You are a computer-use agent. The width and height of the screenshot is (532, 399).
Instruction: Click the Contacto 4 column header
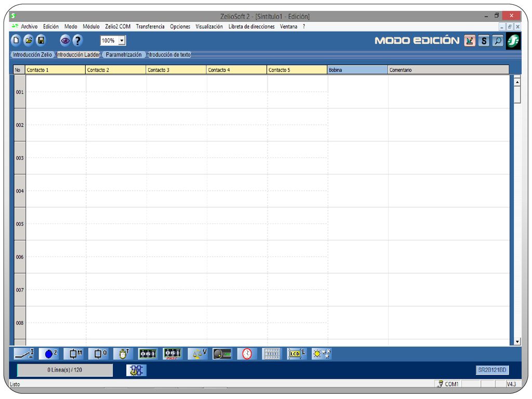(236, 70)
